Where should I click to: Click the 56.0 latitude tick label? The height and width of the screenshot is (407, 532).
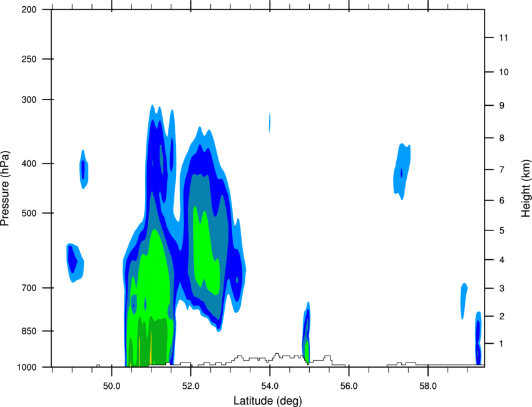click(x=349, y=386)
